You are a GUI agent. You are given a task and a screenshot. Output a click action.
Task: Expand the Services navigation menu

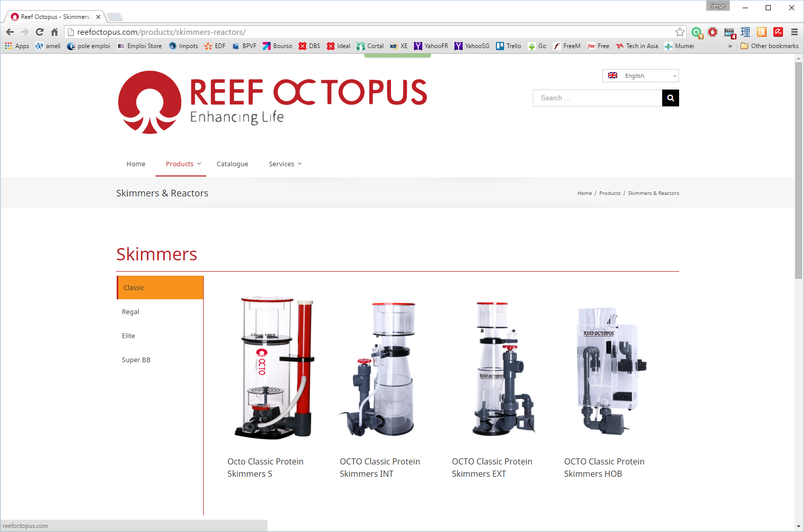pyautogui.click(x=285, y=164)
